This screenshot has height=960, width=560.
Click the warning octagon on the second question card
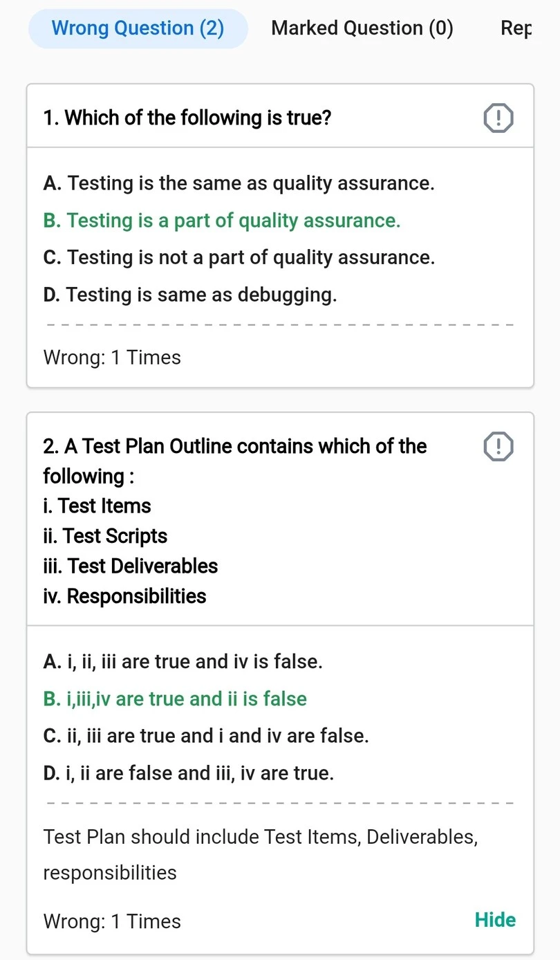coord(497,446)
